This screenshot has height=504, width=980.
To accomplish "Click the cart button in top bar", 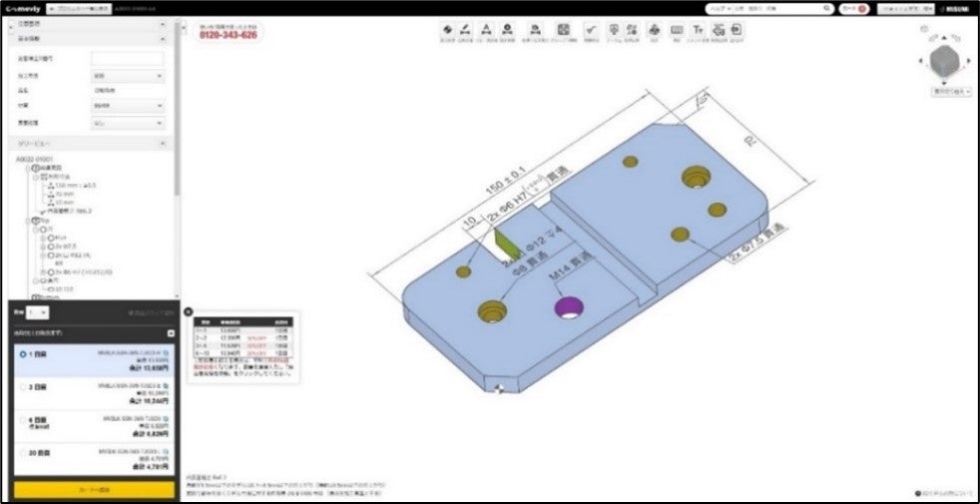I will [854, 9].
